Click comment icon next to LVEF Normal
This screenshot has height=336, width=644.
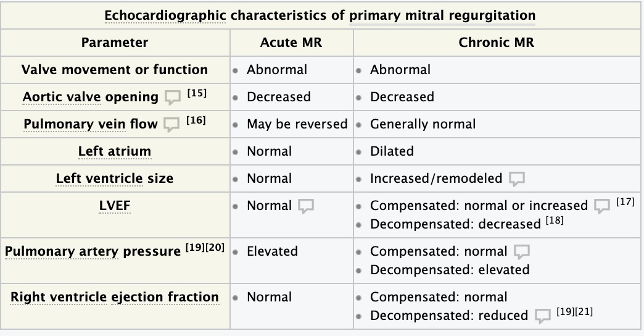pos(305,206)
